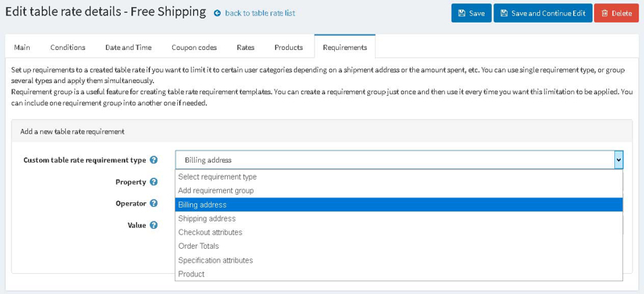Switch to the Conditions tab
644x294 pixels.
pyautogui.click(x=68, y=48)
